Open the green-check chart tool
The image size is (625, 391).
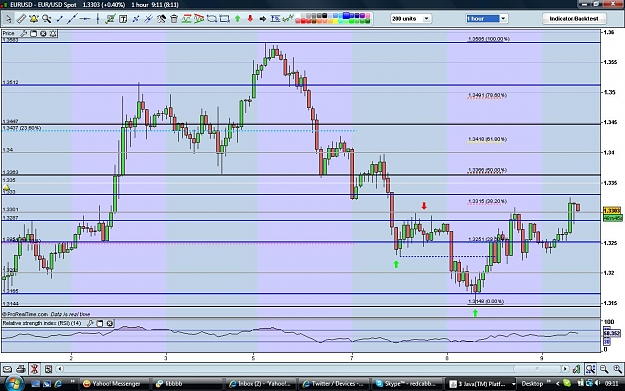click(110, 19)
